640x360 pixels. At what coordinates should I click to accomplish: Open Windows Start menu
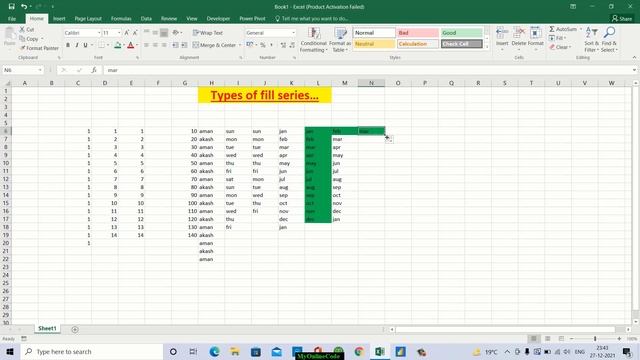tap(10, 351)
